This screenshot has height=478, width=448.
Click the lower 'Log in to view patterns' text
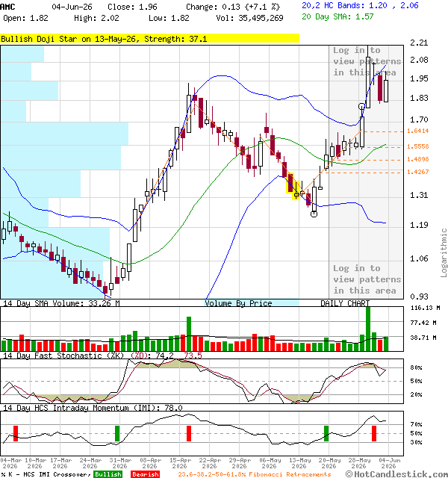click(x=367, y=279)
